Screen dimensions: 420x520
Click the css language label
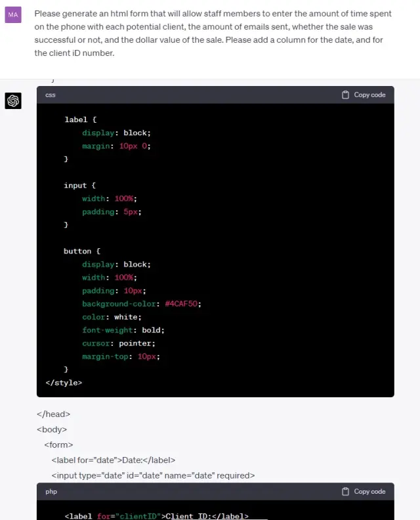tap(51, 95)
